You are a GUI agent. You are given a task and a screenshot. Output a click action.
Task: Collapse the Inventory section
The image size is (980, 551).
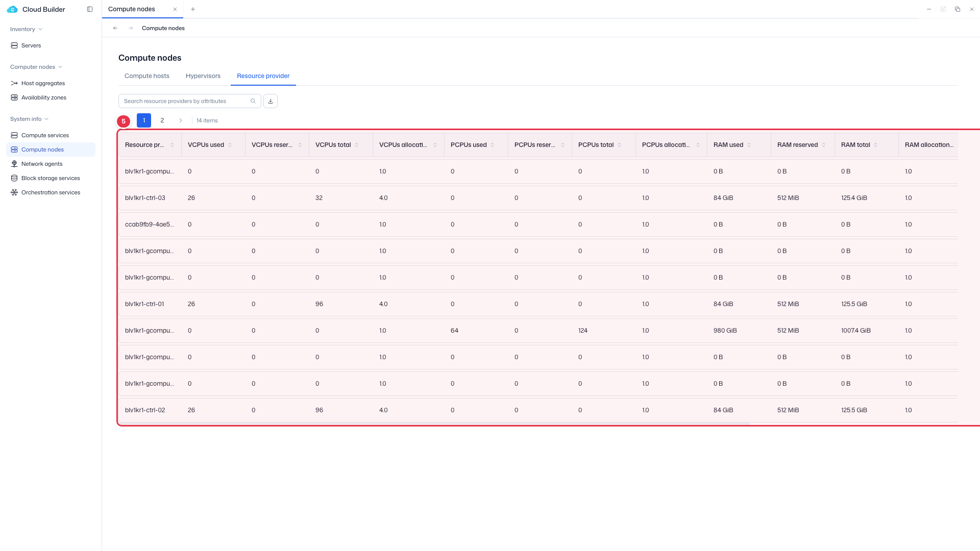tap(26, 29)
